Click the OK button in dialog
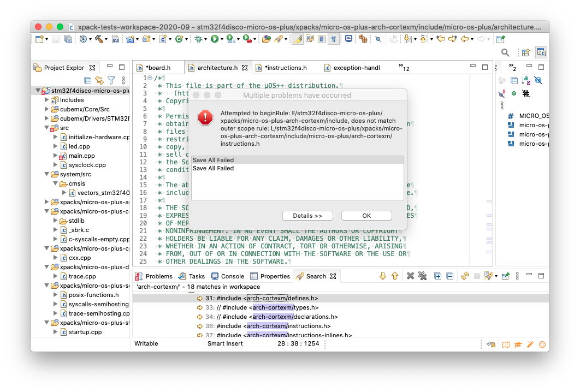Viewport: 580px width, 392px height. [366, 216]
